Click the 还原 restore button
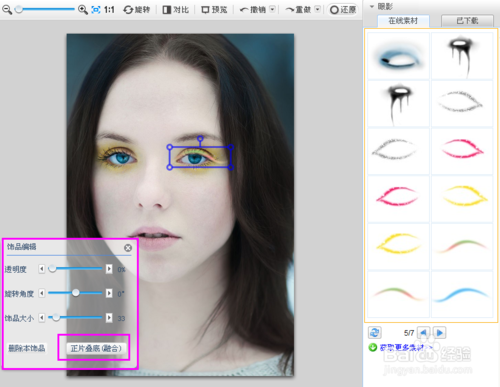 (x=343, y=10)
